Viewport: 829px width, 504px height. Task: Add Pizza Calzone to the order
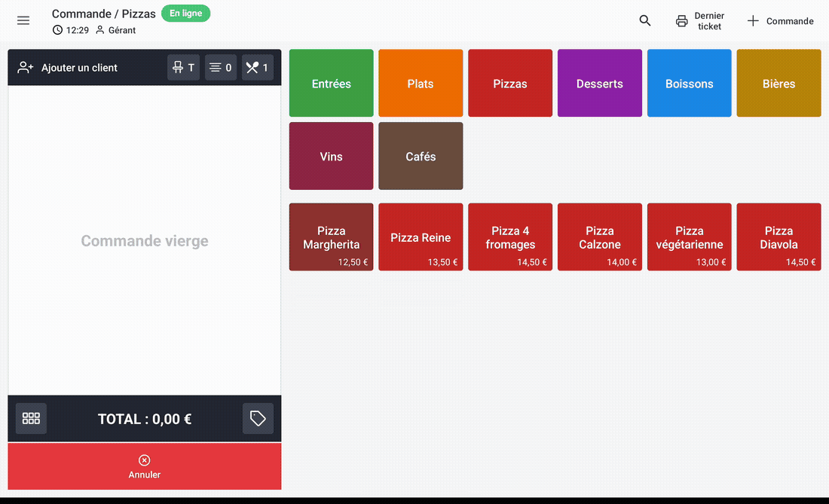pos(600,237)
